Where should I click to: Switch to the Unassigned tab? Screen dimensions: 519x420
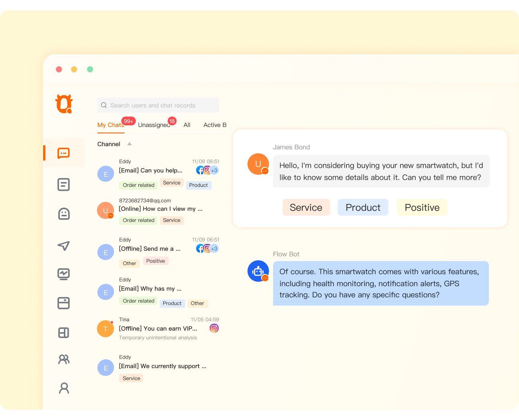tap(154, 125)
